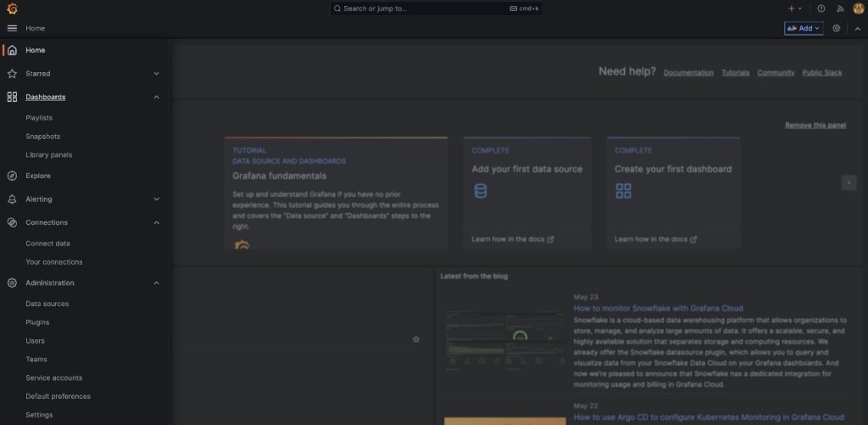Open Connect data
The height and width of the screenshot is (425, 868).
pos(47,243)
